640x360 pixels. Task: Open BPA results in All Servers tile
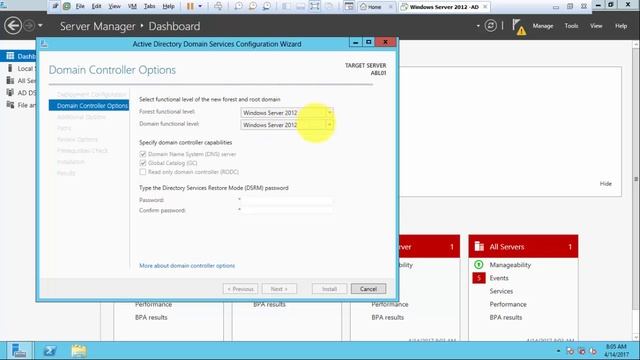[x=506, y=317]
